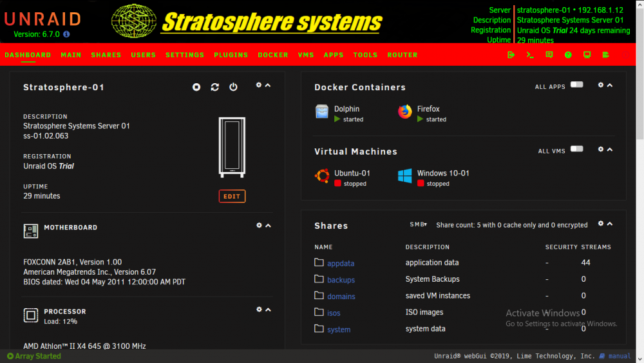644x363 pixels.
Task: Open the Users tab
Action: tap(144, 55)
